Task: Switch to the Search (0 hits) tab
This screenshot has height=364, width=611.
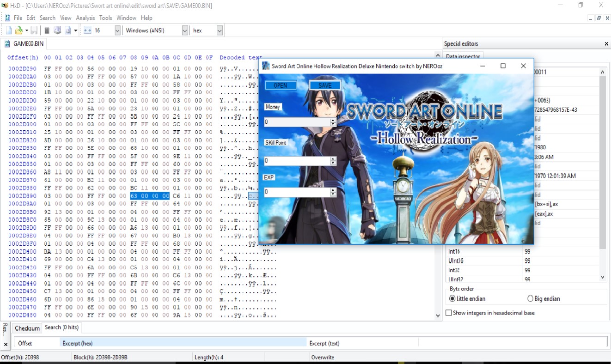Action: pyautogui.click(x=61, y=328)
